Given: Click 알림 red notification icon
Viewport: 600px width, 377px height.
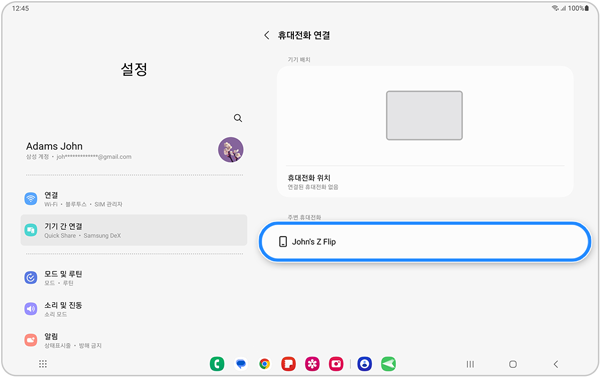Looking at the screenshot, I should 31,340.
